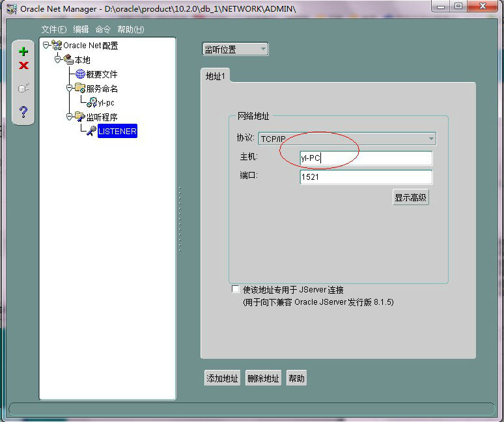Open the 编辑 menu
Viewport: 504px width, 422px height.
click(x=81, y=29)
